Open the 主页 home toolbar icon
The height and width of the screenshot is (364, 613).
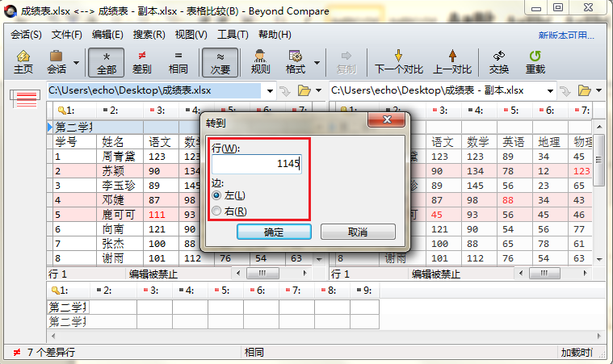point(23,62)
